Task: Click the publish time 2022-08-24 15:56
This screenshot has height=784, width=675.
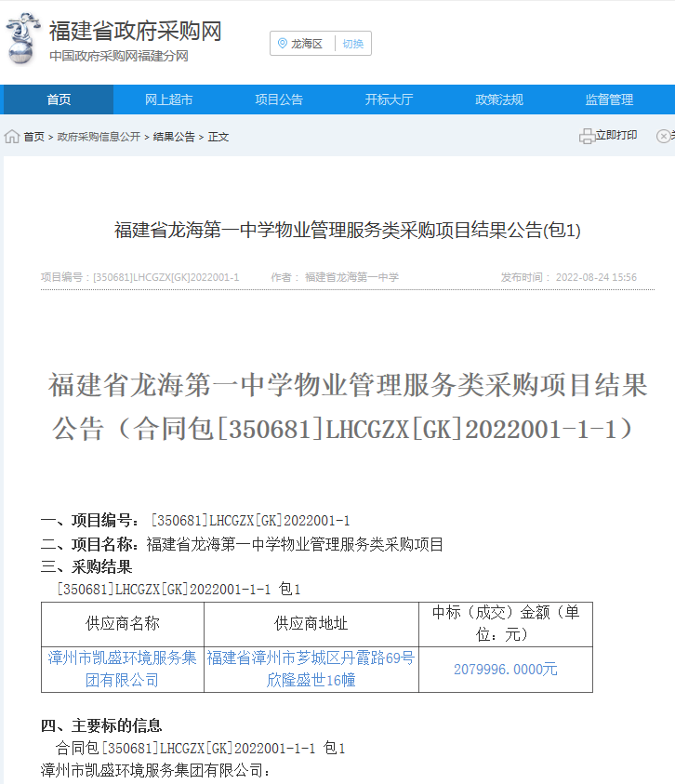Action: point(596,277)
